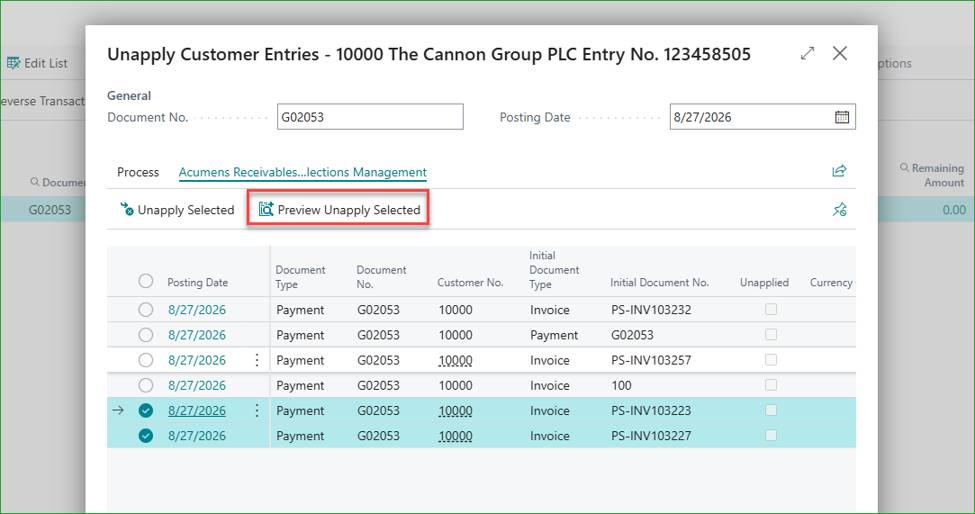Click Customer No. 10000 in PS-INV103257 row
975x514 pixels.
[455, 360]
